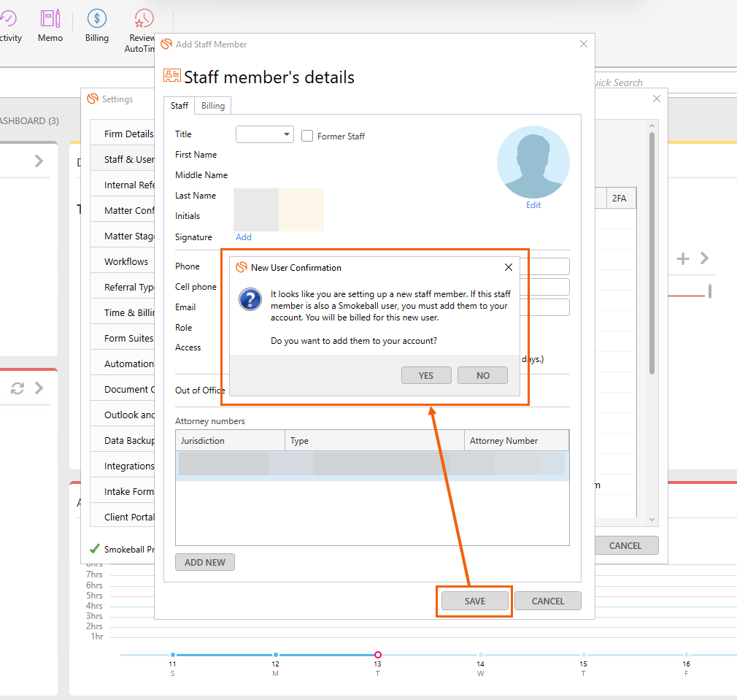The image size is (737, 700).
Task: Click the blue question mark icon
Action: (251, 299)
